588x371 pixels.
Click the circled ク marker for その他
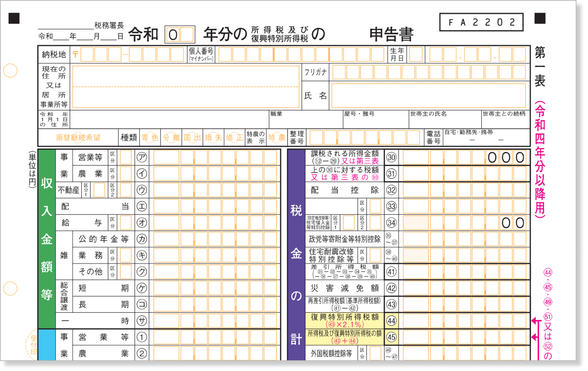coord(142,272)
